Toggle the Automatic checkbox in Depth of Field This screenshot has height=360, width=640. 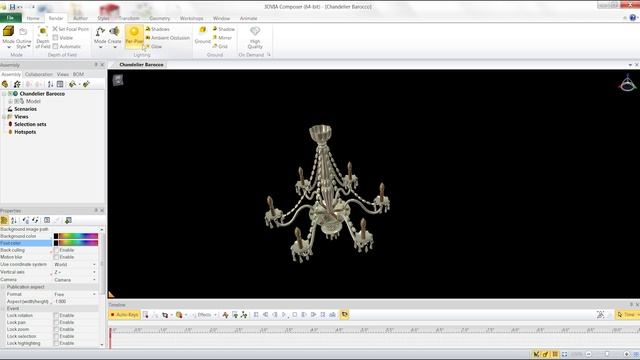[56, 47]
